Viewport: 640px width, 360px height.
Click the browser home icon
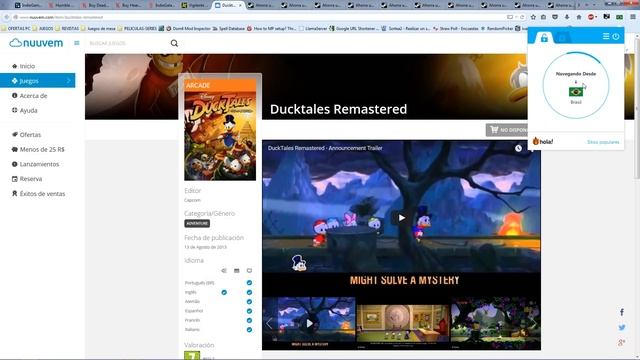click(579, 17)
